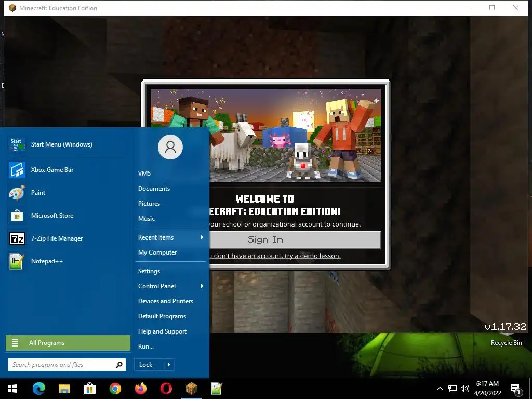The image size is (532, 399).
Task: Launch Opera browser from taskbar
Action: click(166, 389)
